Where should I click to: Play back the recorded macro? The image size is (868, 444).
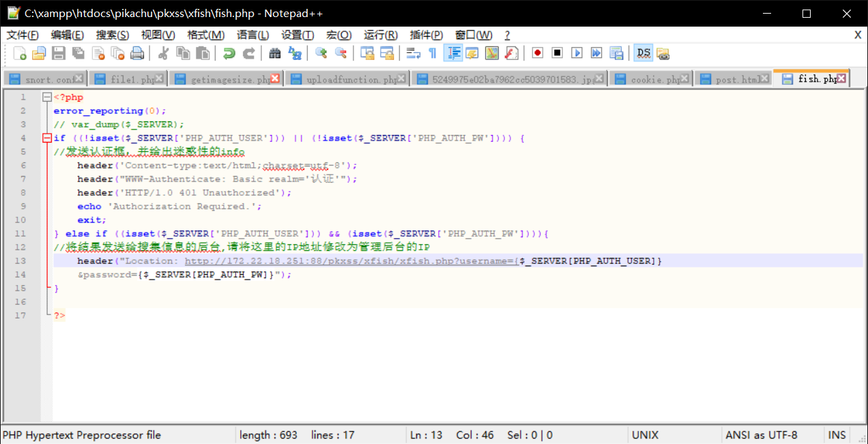pos(577,53)
